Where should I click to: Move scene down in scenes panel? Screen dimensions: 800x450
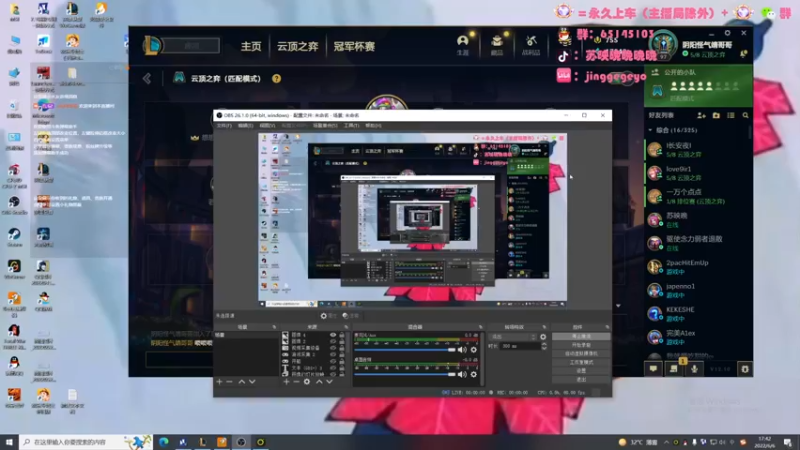[252, 382]
